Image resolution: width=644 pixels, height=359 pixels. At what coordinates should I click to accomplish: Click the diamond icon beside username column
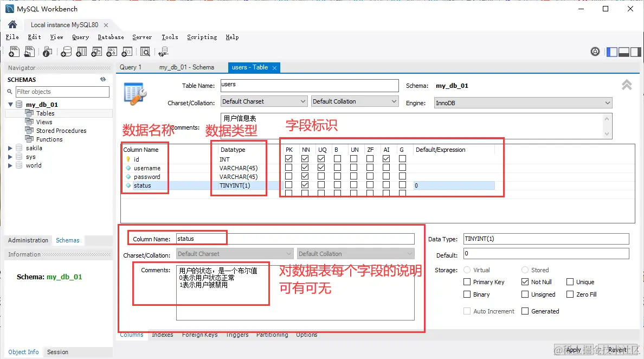point(128,168)
